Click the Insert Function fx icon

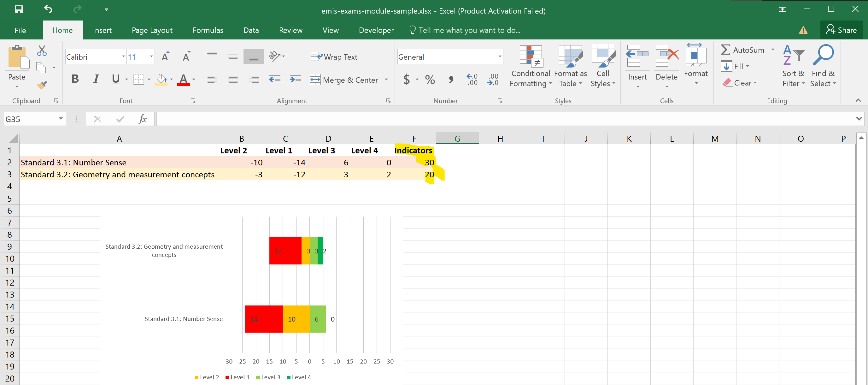point(143,119)
